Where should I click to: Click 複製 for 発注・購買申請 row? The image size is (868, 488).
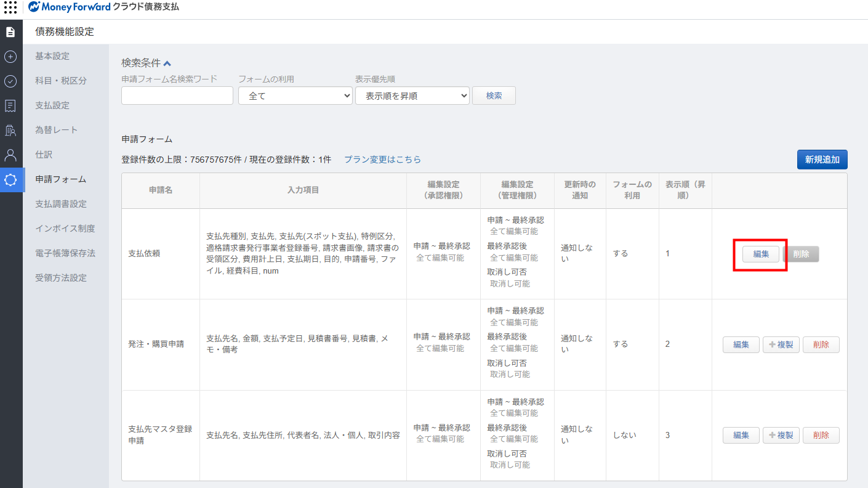[x=781, y=344]
